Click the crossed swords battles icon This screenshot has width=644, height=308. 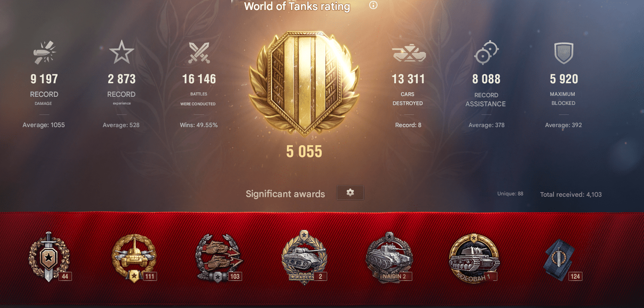coord(199,53)
